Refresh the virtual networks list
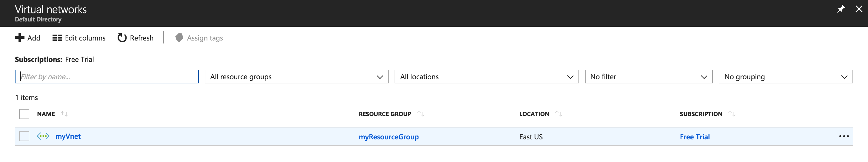Image resolution: width=868 pixels, height=162 pixels. pyautogui.click(x=136, y=38)
